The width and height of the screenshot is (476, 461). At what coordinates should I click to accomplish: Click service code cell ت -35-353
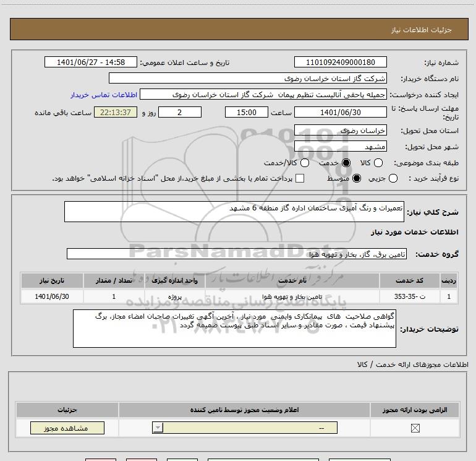pos(409,296)
